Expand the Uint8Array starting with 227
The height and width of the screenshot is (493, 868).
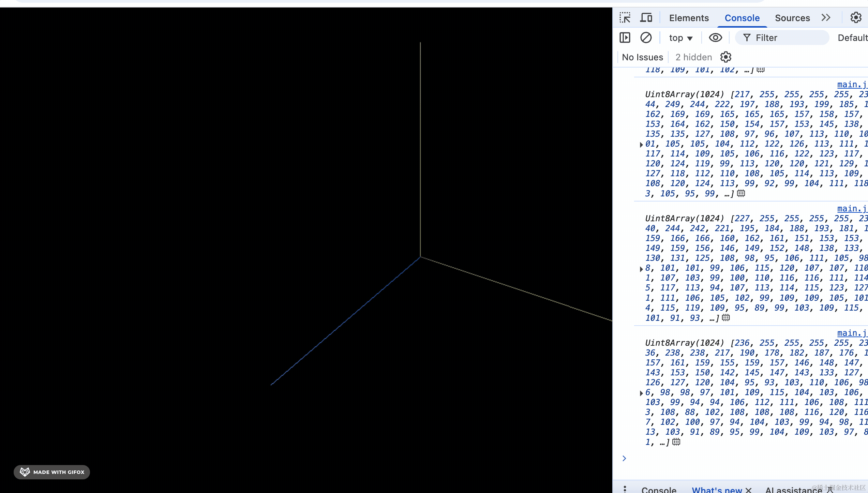point(641,269)
